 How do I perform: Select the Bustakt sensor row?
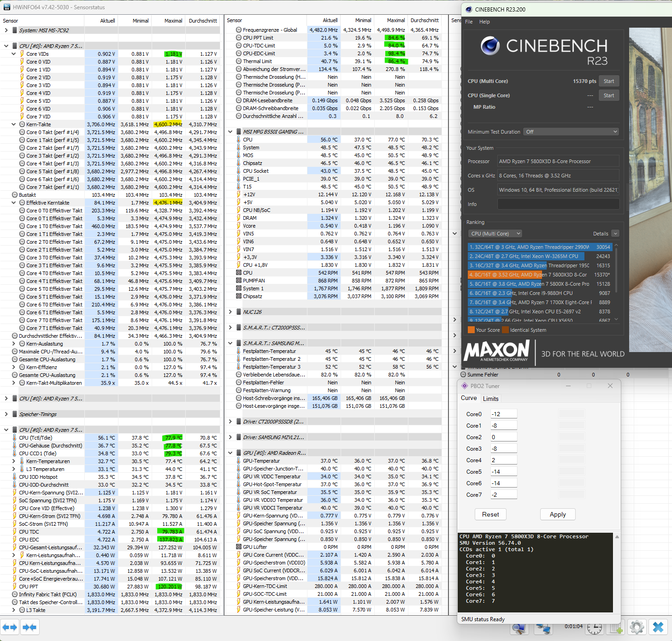[111, 195]
